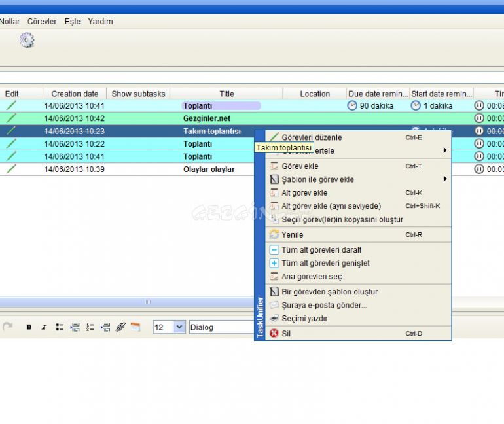This screenshot has width=504, height=424.
Task: Click the redo arrow in note toolbar
Action: [x=8, y=327]
